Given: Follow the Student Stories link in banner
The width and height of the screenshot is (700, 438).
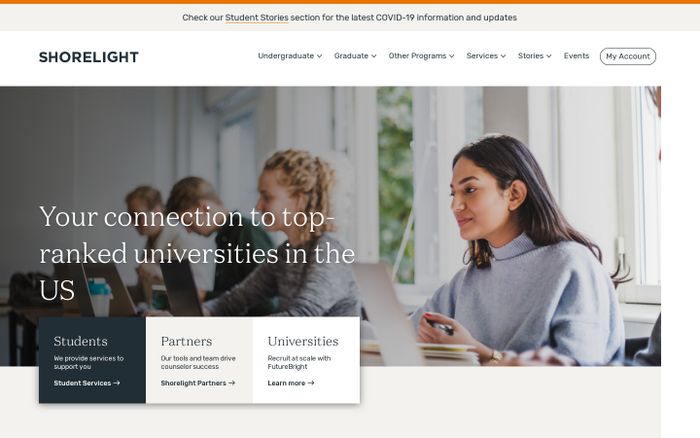Looking at the screenshot, I should [x=257, y=17].
